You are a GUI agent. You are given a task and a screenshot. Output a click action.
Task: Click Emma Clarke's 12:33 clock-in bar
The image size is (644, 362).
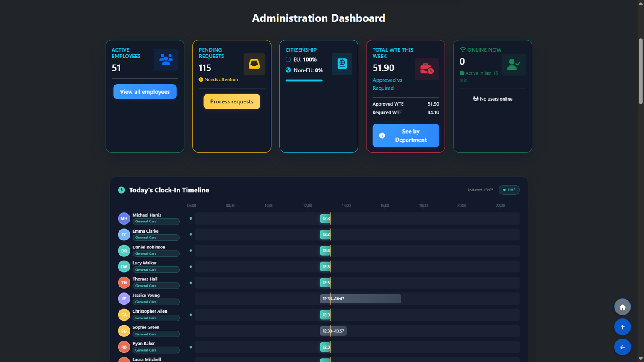[325, 235]
